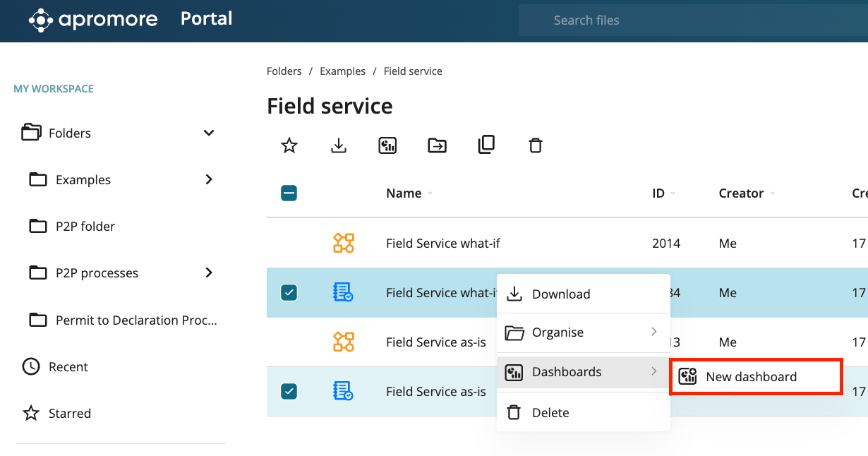Open dashboard via toolbar chart icon
This screenshot has height=456, width=868.
point(387,145)
